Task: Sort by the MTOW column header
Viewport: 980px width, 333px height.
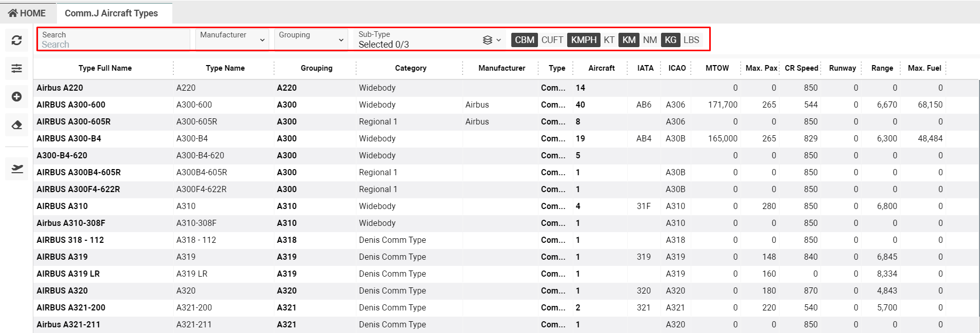Action: [716, 68]
